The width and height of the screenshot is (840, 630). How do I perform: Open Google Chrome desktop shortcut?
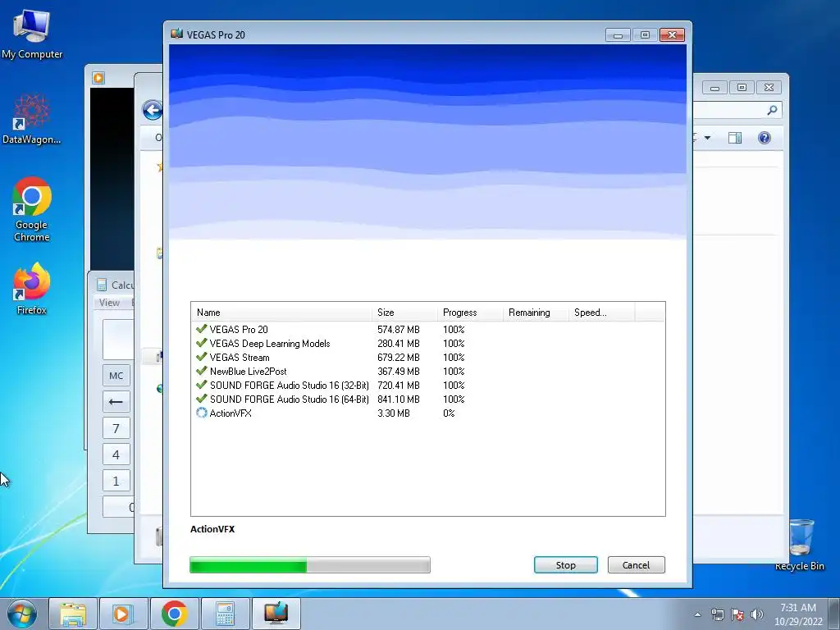point(32,209)
